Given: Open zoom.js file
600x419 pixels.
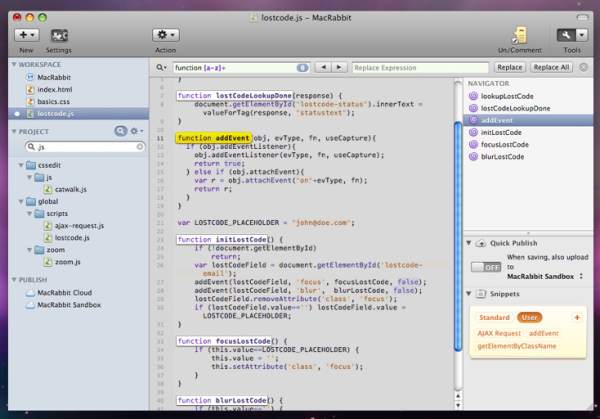Looking at the screenshot, I should [67, 262].
